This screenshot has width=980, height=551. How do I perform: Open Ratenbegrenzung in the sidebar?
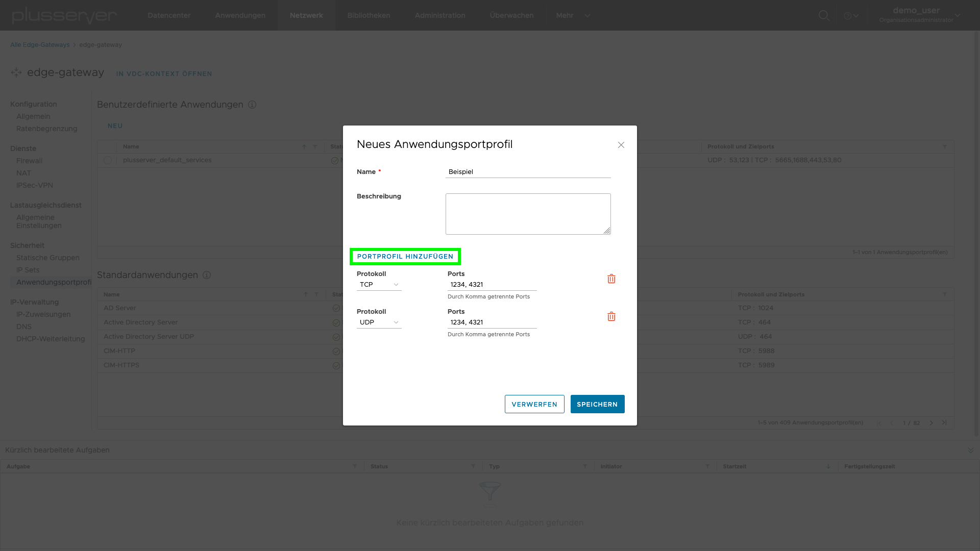(46, 129)
